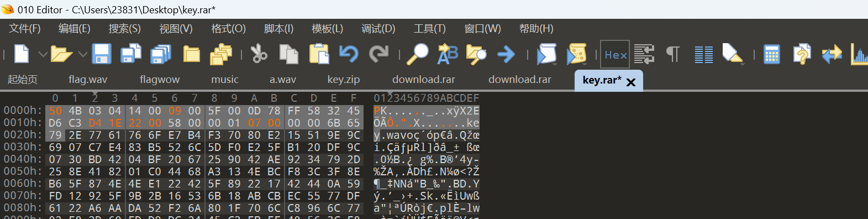Click the 0080h address row label
The width and height of the screenshot is (868, 219).
coord(22,207)
